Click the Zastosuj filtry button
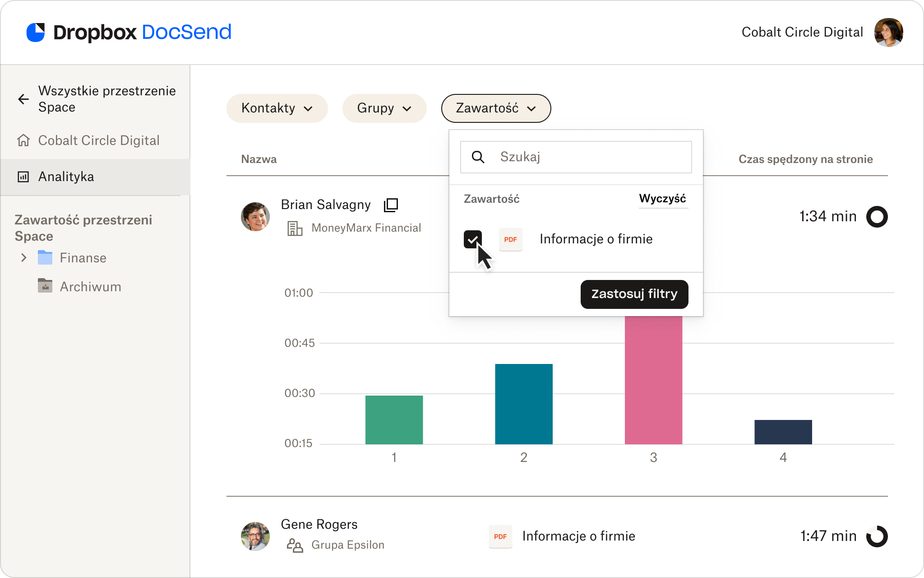The height and width of the screenshot is (578, 924). [x=634, y=294]
